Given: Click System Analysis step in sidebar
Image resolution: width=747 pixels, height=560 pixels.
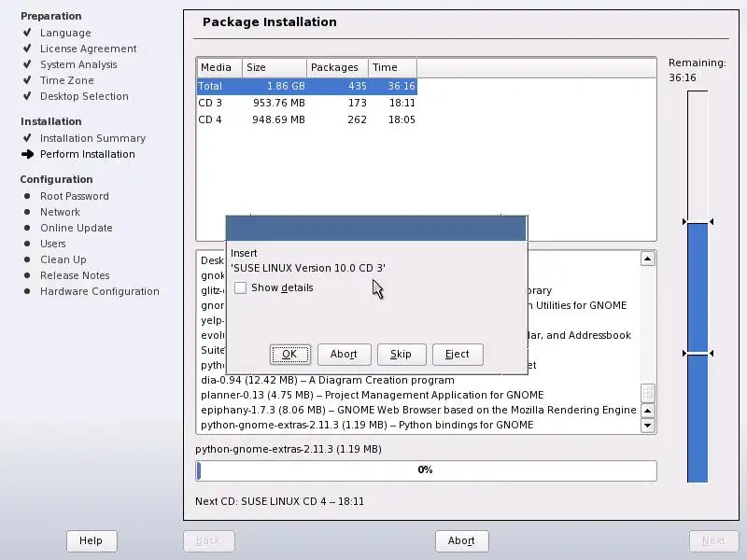Looking at the screenshot, I should 78,64.
